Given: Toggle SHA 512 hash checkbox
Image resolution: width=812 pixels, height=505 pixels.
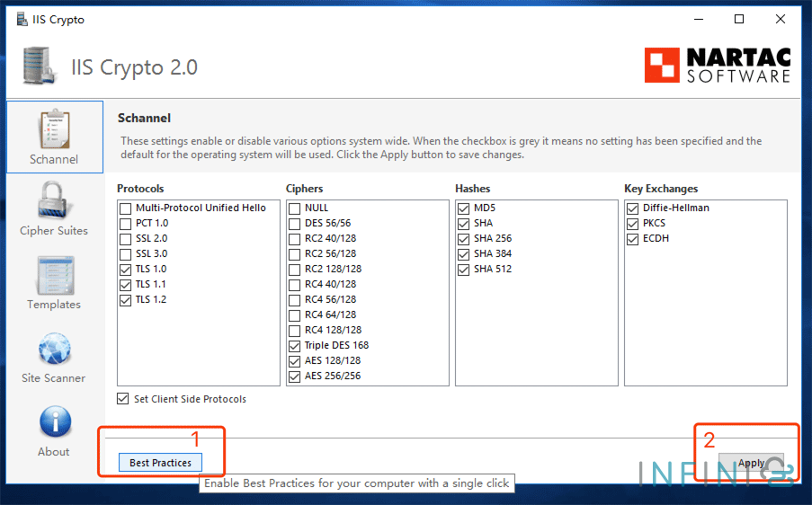Looking at the screenshot, I should point(463,270).
